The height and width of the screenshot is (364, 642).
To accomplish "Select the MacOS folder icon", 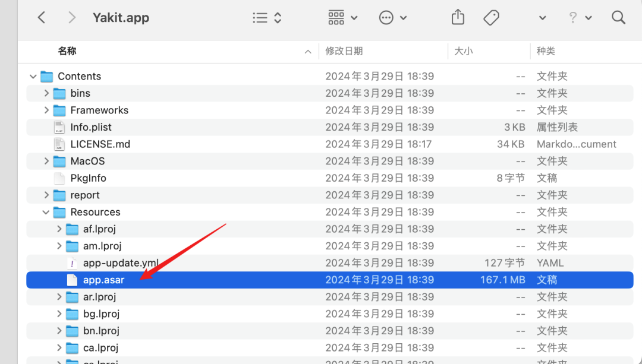I will coord(59,161).
